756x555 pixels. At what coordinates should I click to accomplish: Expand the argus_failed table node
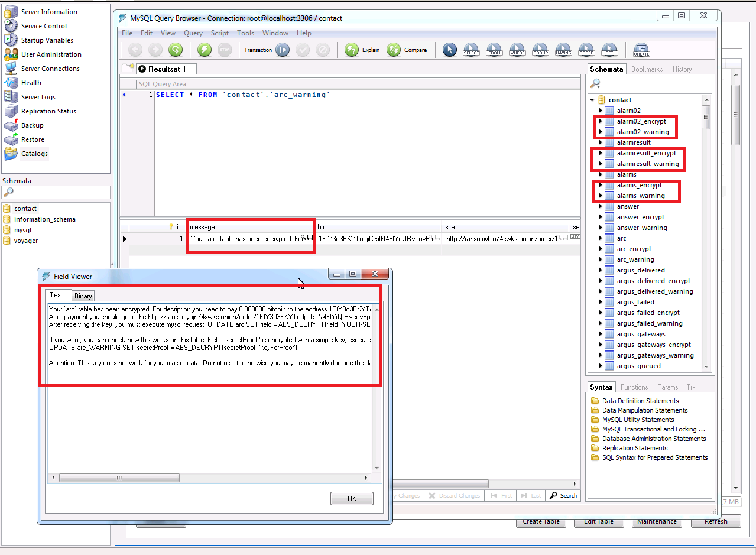tap(601, 302)
